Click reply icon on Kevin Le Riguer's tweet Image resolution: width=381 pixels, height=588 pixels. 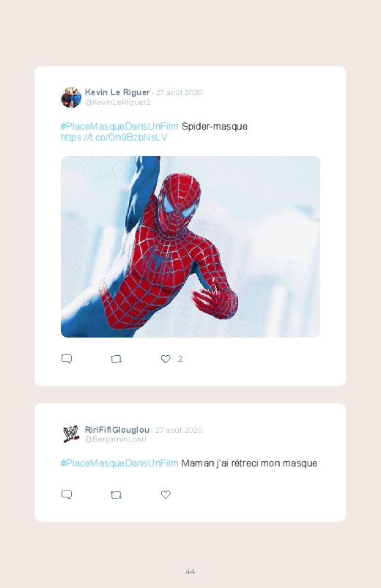(67, 359)
